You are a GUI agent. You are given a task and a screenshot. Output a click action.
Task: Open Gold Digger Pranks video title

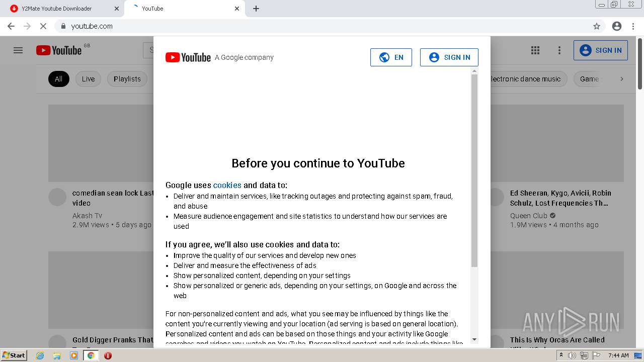(113, 340)
